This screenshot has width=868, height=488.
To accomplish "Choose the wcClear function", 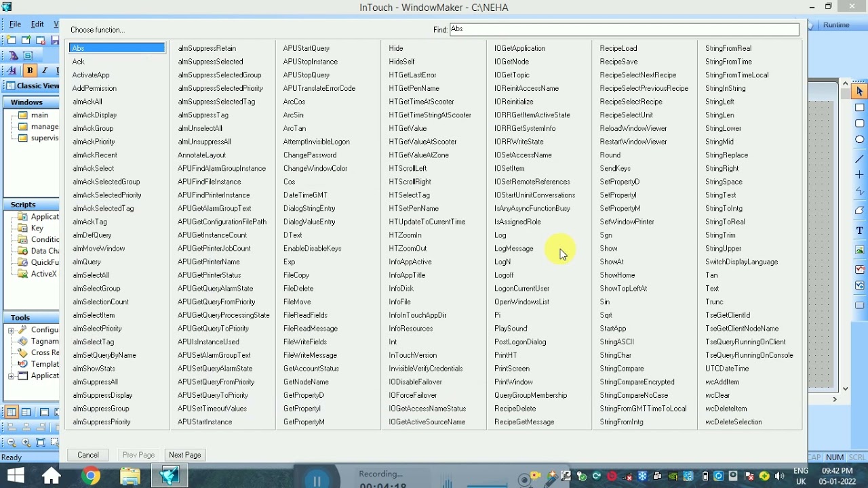I will tap(717, 395).
